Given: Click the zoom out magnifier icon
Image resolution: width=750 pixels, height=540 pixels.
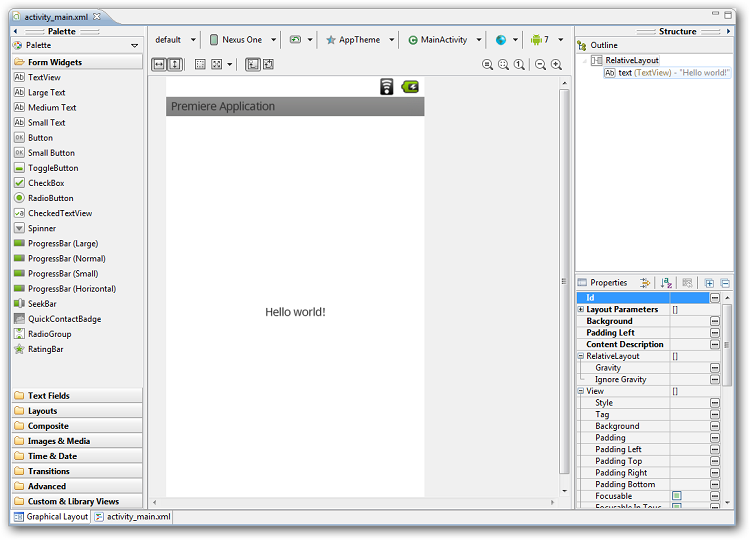Looking at the screenshot, I should [x=540, y=64].
